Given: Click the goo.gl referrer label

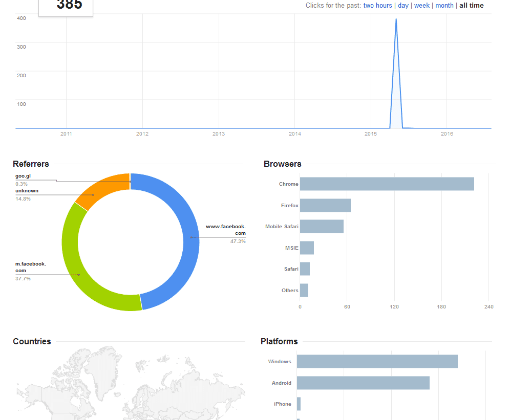Looking at the screenshot, I should (23, 176).
